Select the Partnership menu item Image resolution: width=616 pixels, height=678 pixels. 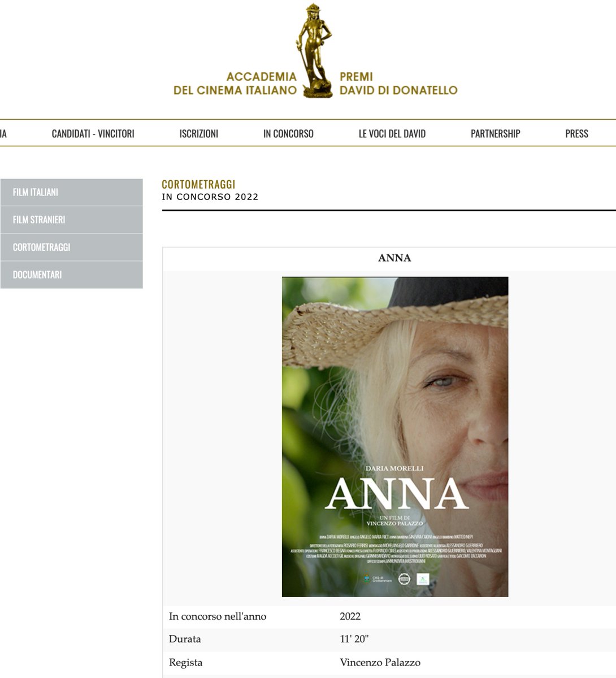pyautogui.click(x=496, y=134)
